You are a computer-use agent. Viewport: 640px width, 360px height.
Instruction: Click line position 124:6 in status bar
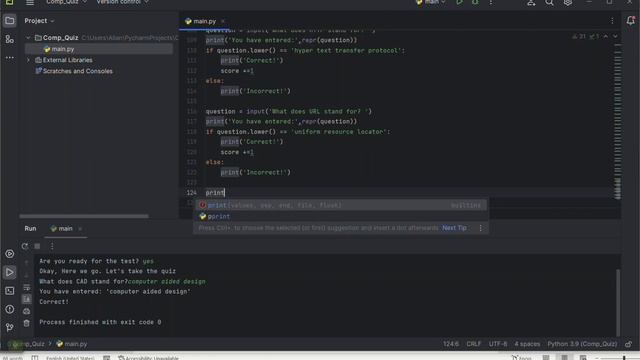(x=451, y=344)
